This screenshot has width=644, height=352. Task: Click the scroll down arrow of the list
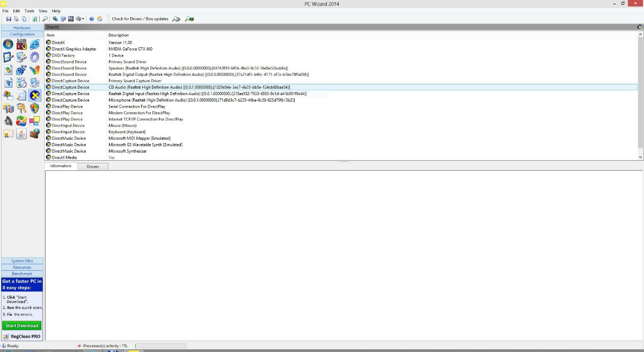coord(640,157)
